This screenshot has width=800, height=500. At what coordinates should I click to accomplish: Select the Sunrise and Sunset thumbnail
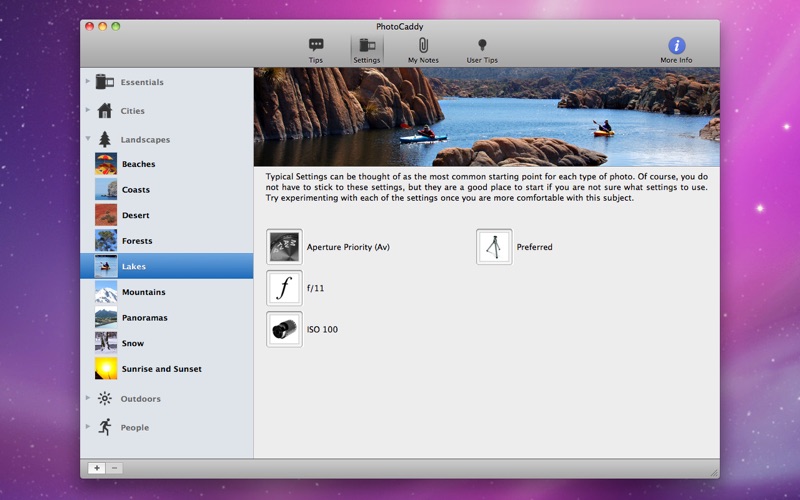pos(106,368)
